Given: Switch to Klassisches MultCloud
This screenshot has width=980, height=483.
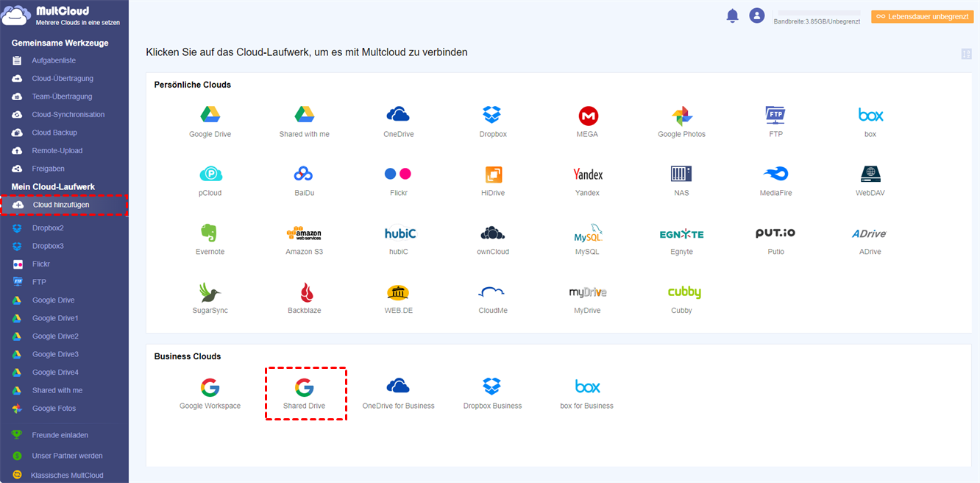Looking at the screenshot, I should (67, 476).
